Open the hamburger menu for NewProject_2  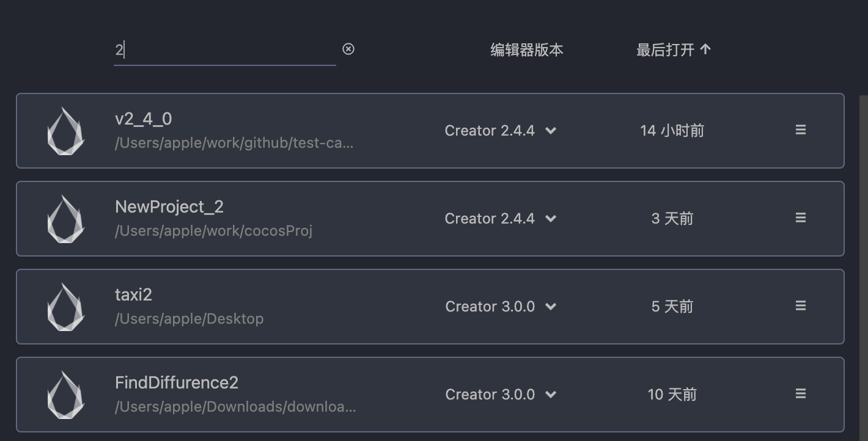point(801,218)
